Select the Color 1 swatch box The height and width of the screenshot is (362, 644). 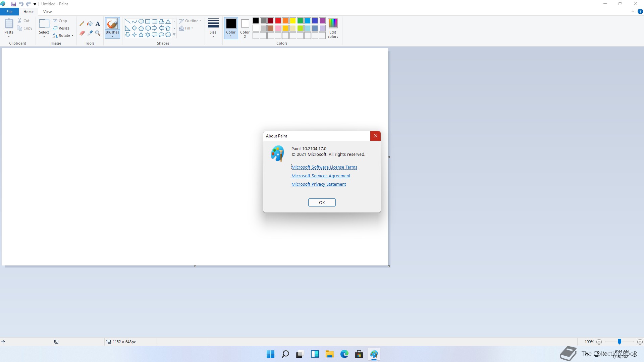coord(231,28)
